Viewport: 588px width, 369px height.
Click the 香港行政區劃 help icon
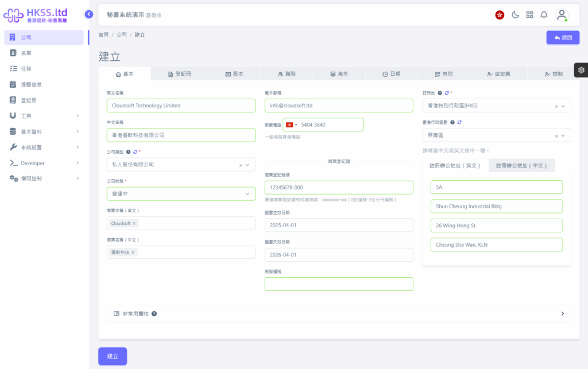click(x=452, y=122)
